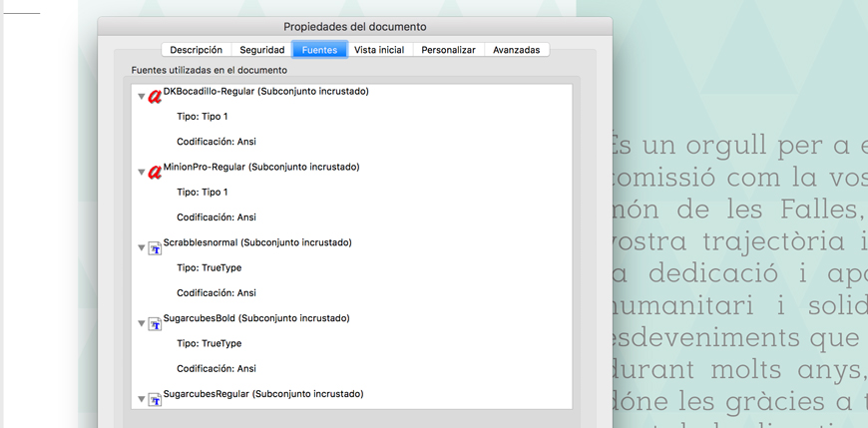Screen dimensions: 868x428
Task: Collapse the Scrabblesnormal font entry
Action: 142,248
